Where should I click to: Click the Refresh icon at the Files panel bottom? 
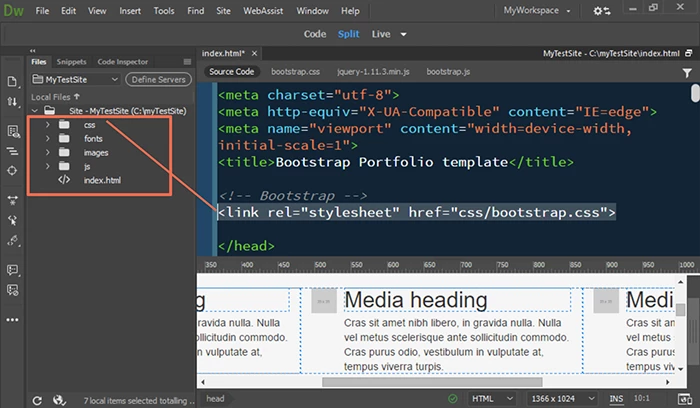(x=37, y=400)
